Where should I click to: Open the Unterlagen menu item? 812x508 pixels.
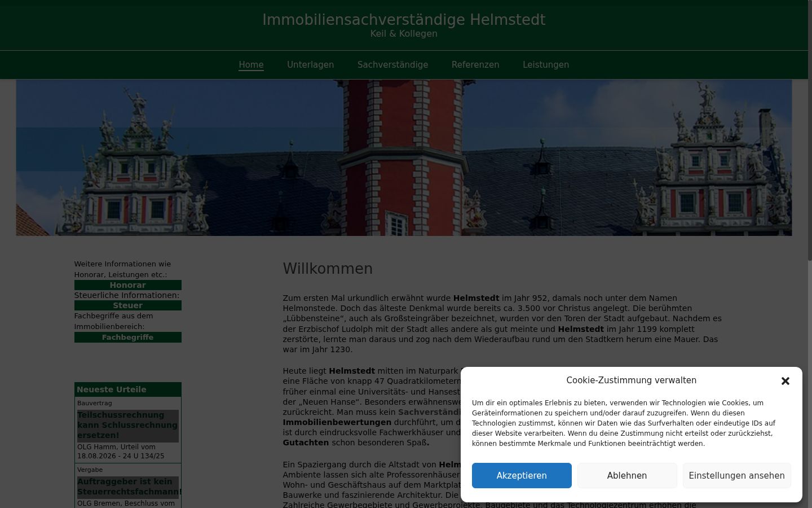pyautogui.click(x=310, y=65)
